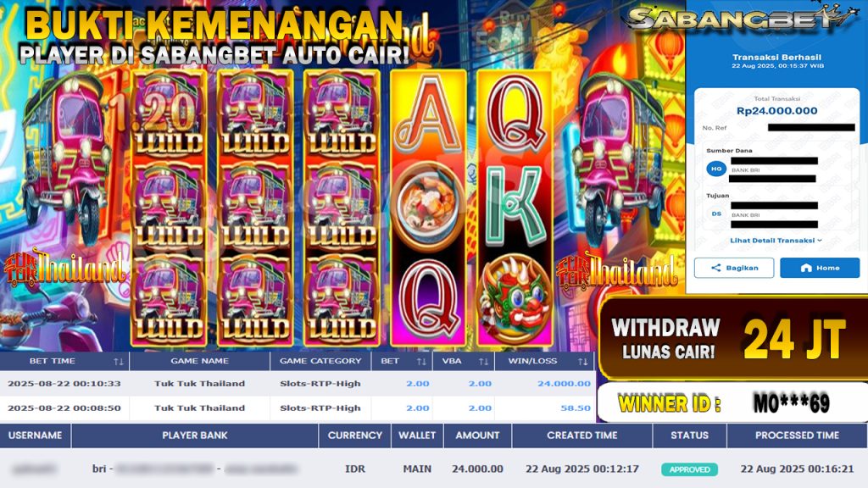Click the 58.50 win amount link
Viewport: 868px width, 488px height.
pyautogui.click(x=576, y=408)
